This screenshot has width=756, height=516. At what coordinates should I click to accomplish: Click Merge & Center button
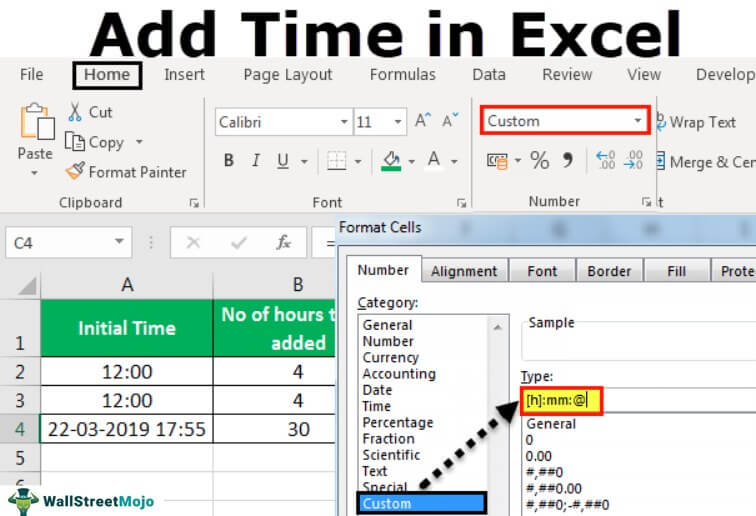pyautogui.click(x=706, y=162)
